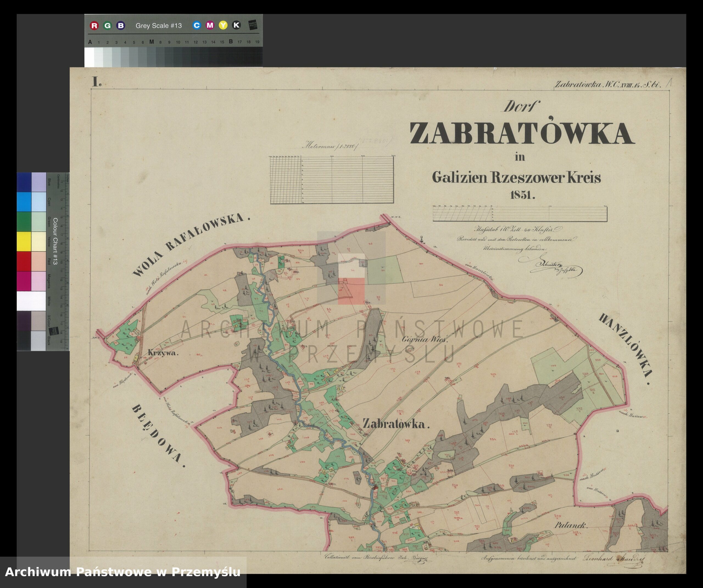This screenshot has height=588, width=703.
Task: Click the green swatch on colour chart
Action: pyautogui.click(x=24, y=221)
